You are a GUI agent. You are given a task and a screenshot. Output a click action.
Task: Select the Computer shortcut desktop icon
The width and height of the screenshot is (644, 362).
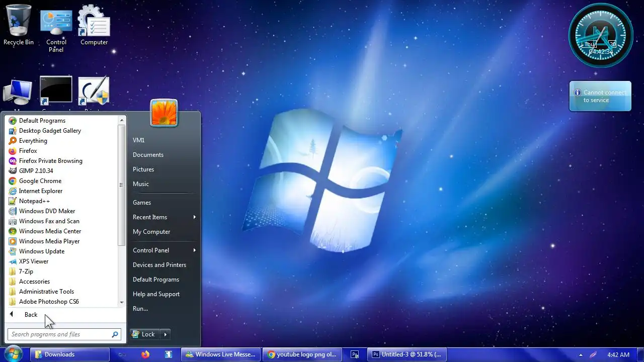(94, 25)
